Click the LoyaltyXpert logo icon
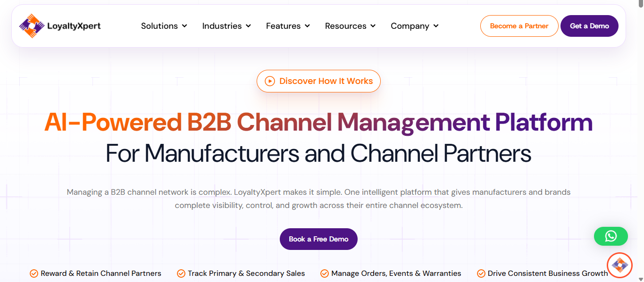The width and height of the screenshot is (644, 282). click(x=32, y=26)
